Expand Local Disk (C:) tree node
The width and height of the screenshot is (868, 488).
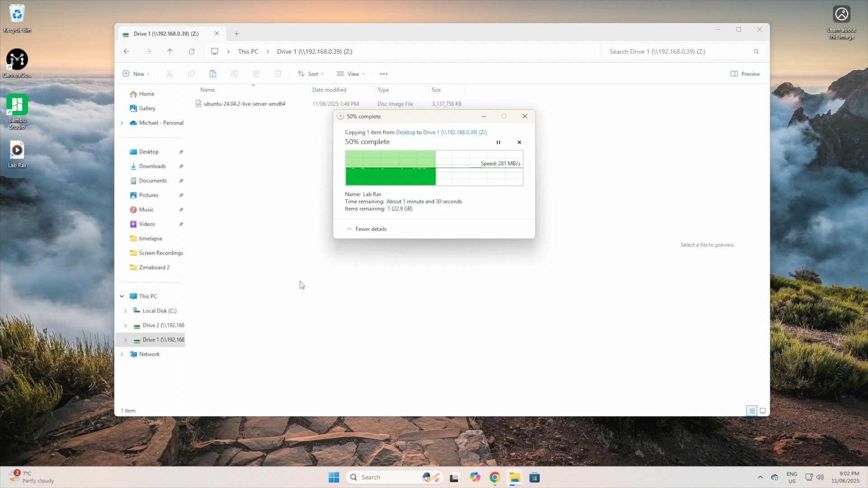(125, 311)
